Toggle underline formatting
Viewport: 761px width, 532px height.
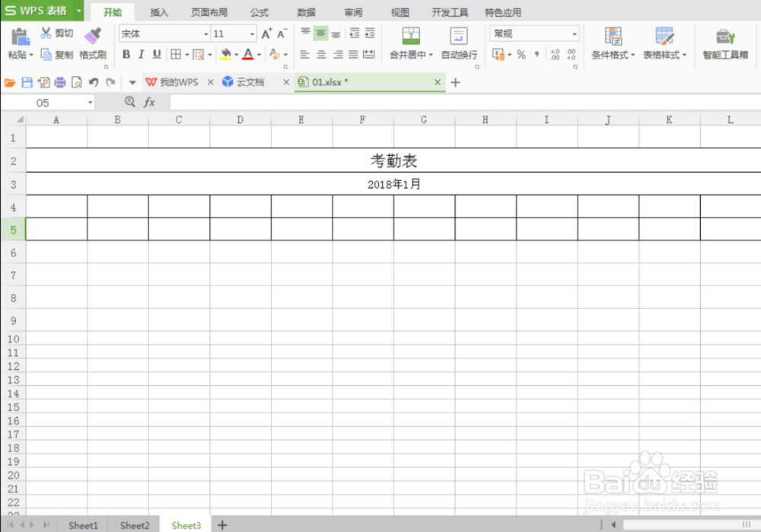(x=157, y=56)
